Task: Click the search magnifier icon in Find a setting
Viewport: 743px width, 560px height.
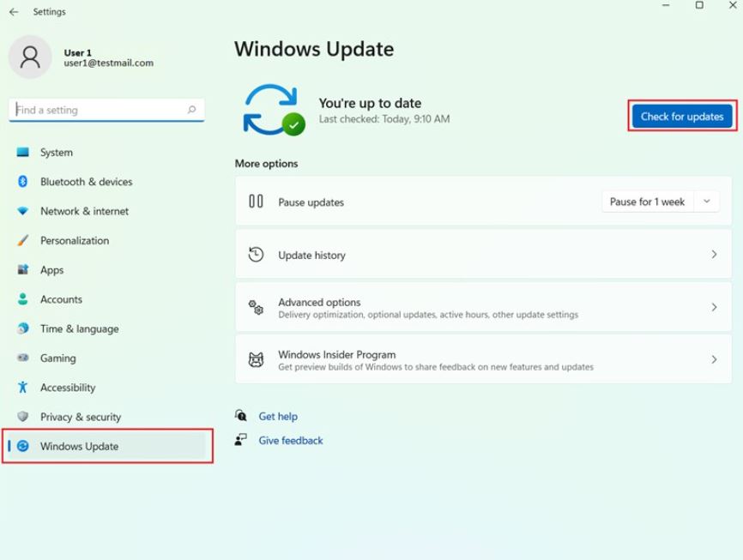Action: point(191,110)
